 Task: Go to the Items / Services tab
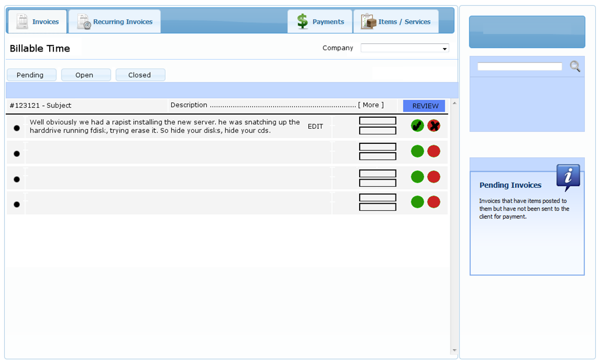396,22
